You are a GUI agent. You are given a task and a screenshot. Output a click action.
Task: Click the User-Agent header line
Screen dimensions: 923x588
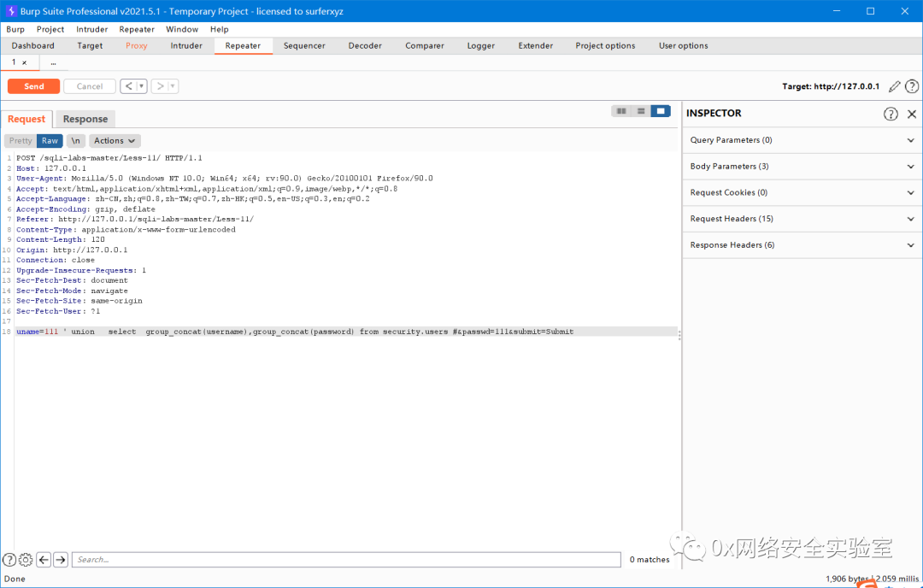pos(224,179)
